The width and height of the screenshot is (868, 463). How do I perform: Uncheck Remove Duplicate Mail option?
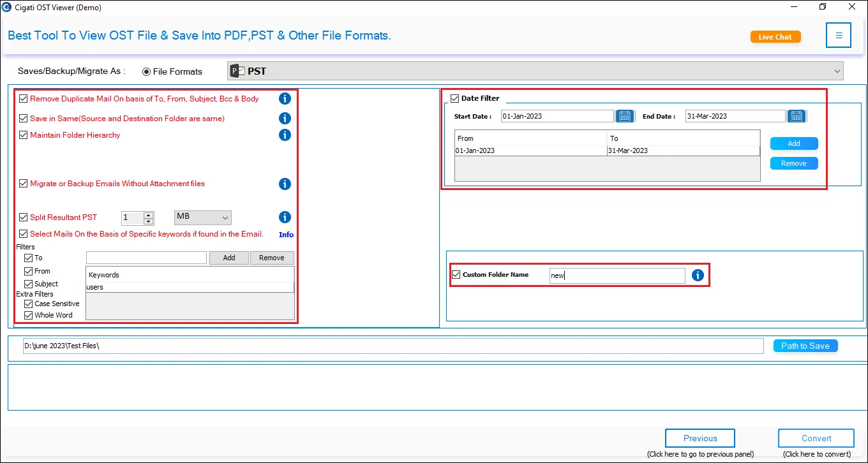tap(24, 99)
